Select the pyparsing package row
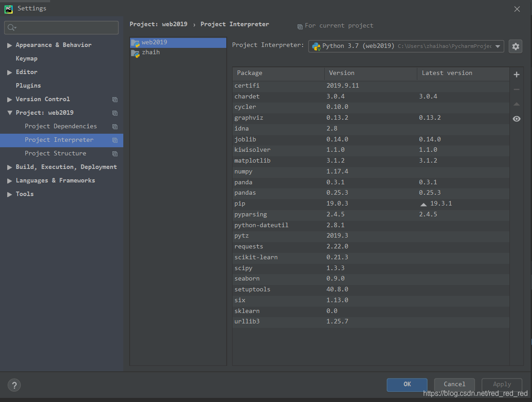The width and height of the screenshot is (532, 402). 371,215
